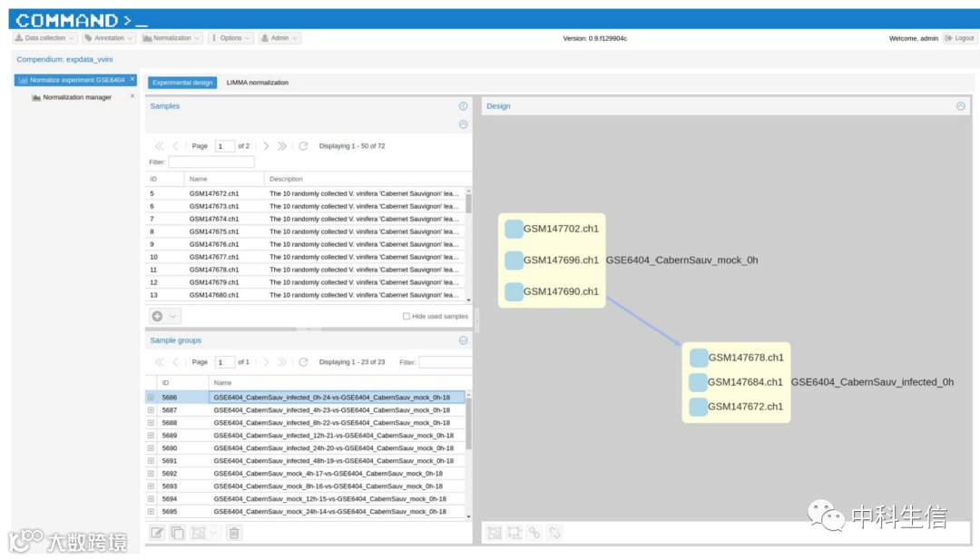Screen dimensions: 980x560
Task: Expand sample group row 5692
Action: tap(151, 474)
